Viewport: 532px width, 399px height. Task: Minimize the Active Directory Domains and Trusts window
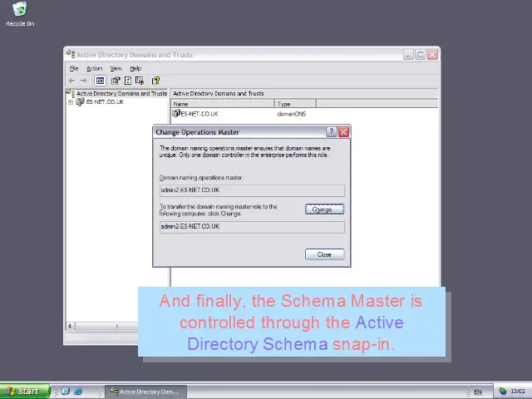coord(408,54)
